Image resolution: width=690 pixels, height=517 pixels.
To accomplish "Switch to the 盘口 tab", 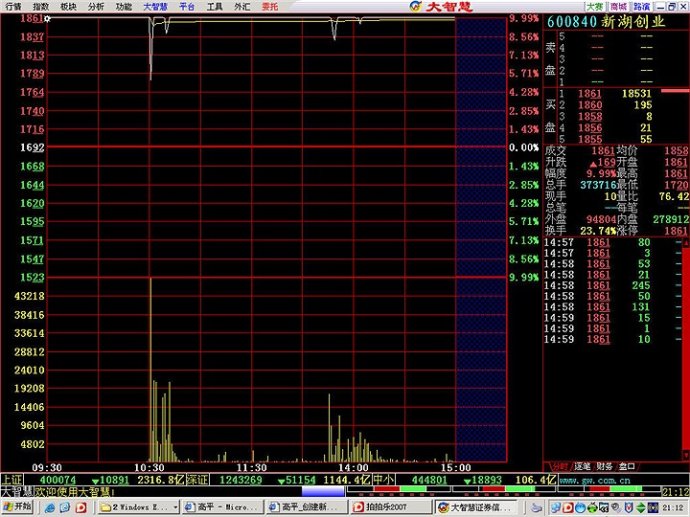I will pos(627,467).
